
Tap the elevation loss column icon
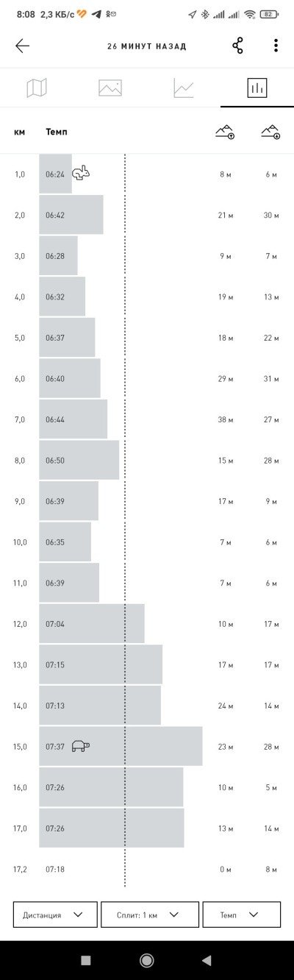click(271, 132)
